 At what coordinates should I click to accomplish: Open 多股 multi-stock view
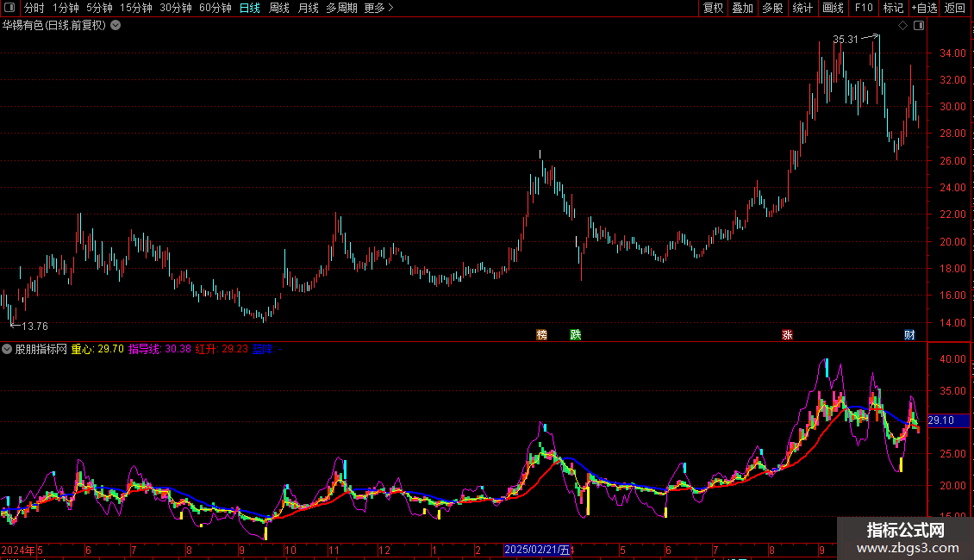(x=772, y=8)
